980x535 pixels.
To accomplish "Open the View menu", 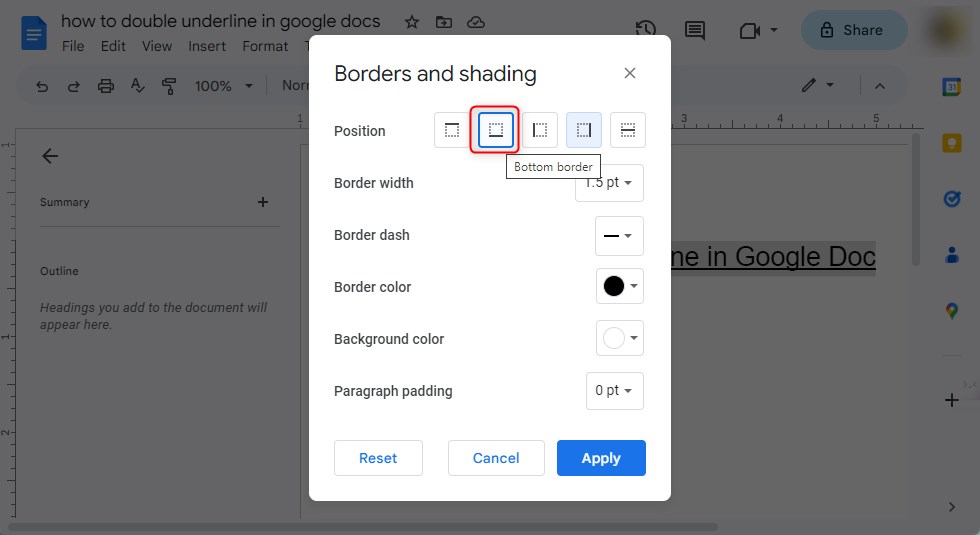I will (157, 46).
